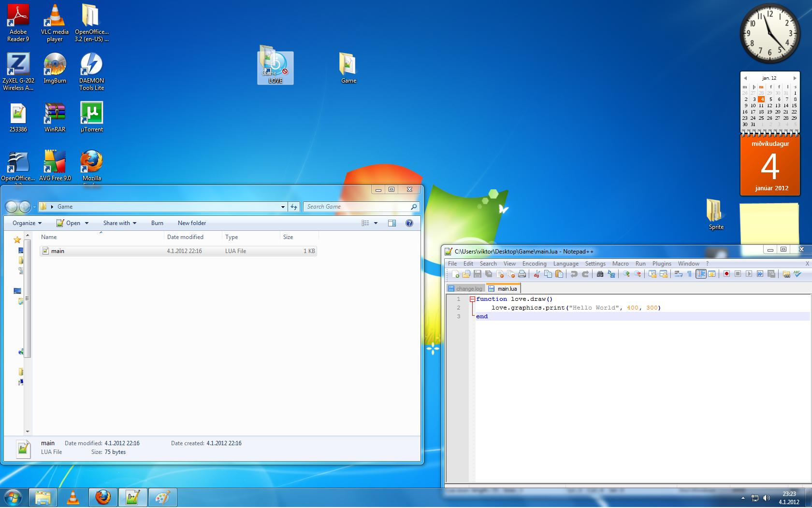Screen dimensions: 812x508
Task: Switch to the change.log tab
Action: (465, 289)
